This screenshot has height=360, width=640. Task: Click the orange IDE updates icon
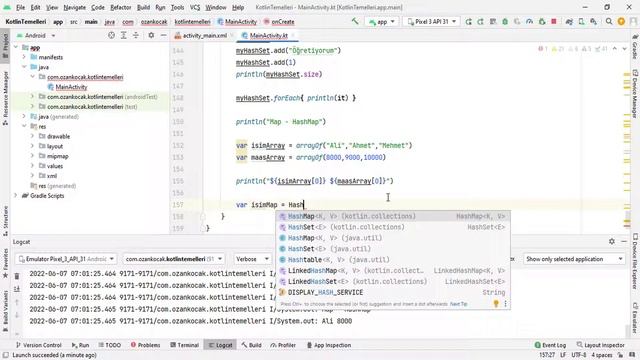pyautogui.click(x=621, y=22)
